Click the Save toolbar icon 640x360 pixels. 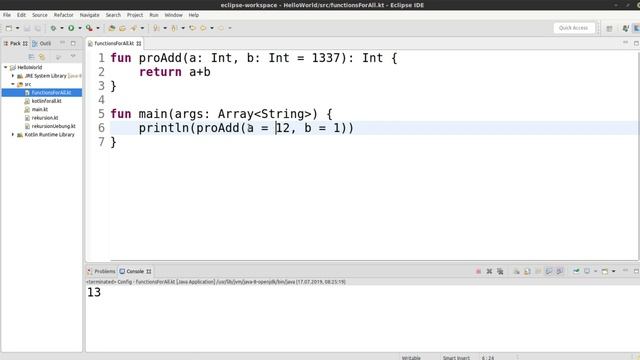tap(27, 28)
